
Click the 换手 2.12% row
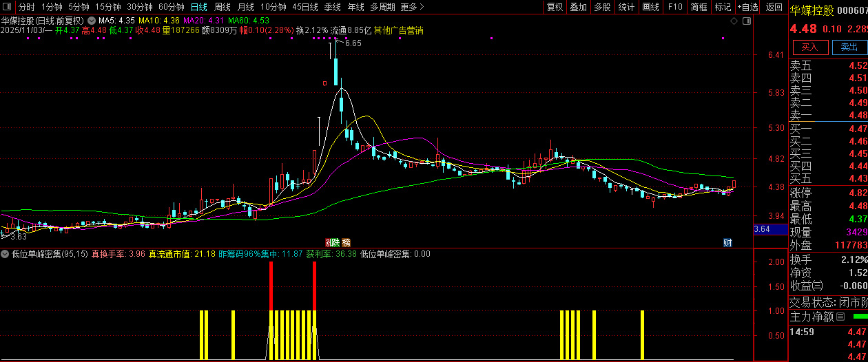828,259
